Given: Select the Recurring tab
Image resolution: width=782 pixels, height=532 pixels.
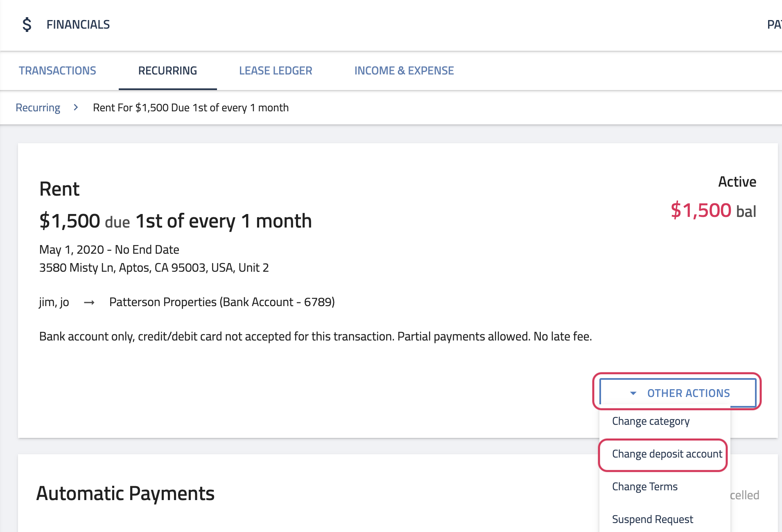Looking at the screenshot, I should (x=167, y=71).
